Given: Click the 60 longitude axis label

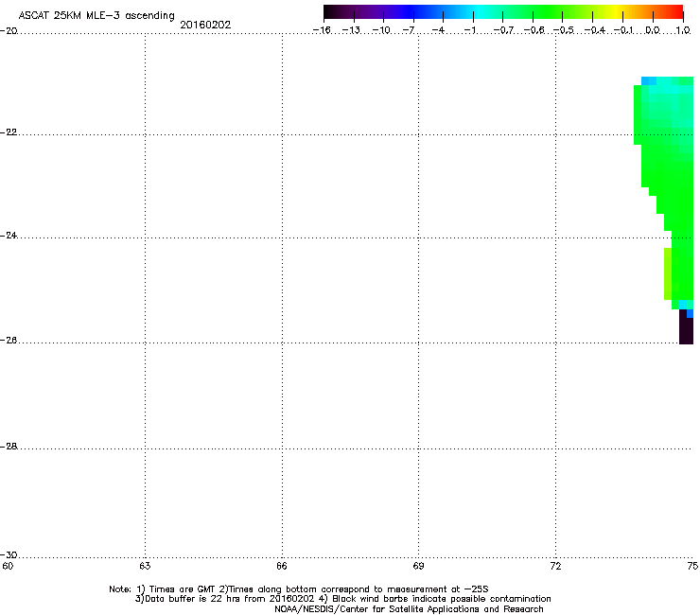Looking at the screenshot, I should pos(8,567).
